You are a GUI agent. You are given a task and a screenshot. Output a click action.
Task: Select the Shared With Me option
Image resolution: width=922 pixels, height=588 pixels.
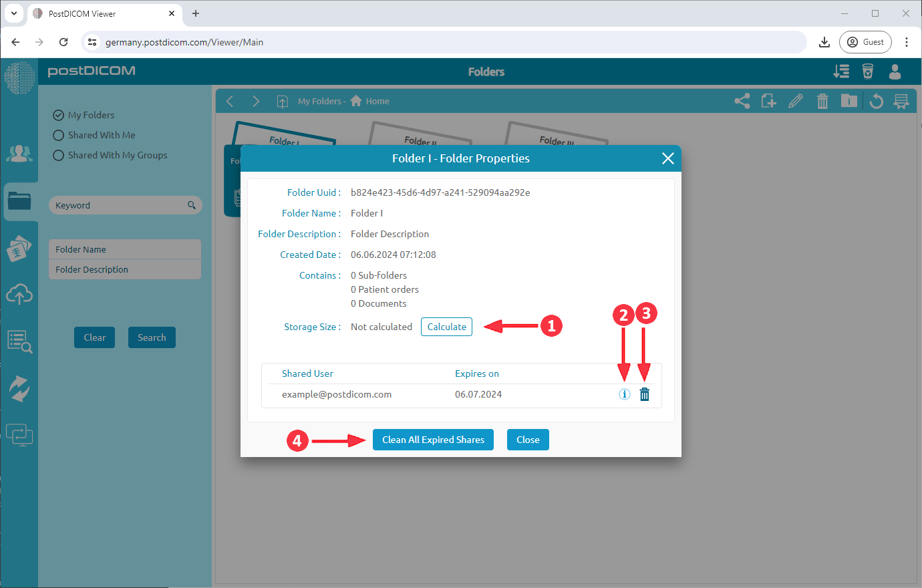59,135
